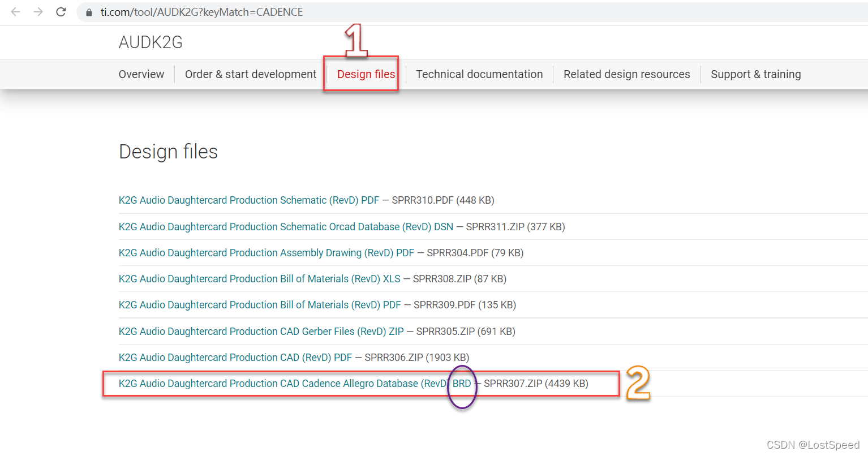Image resolution: width=868 pixels, height=456 pixels.
Task: Switch to Technical documentation tab
Action: 479,74
